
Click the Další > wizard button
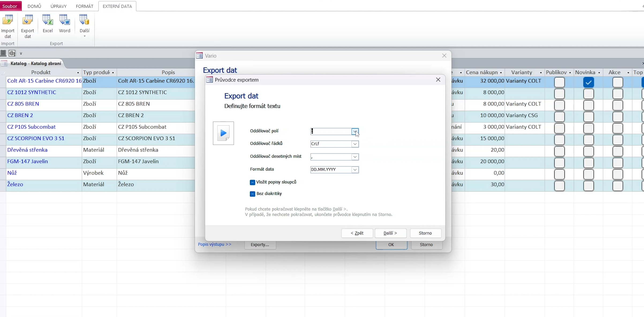[390, 233]
